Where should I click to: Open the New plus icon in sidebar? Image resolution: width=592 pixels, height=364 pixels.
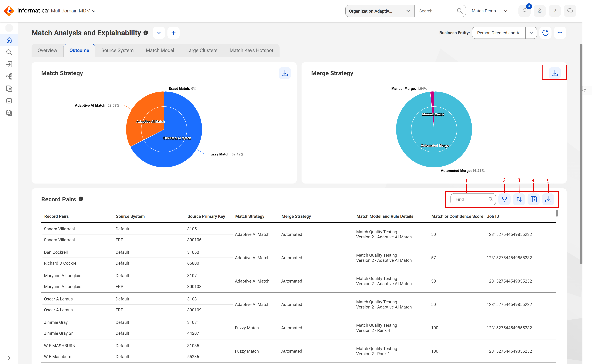pos(9,28)
